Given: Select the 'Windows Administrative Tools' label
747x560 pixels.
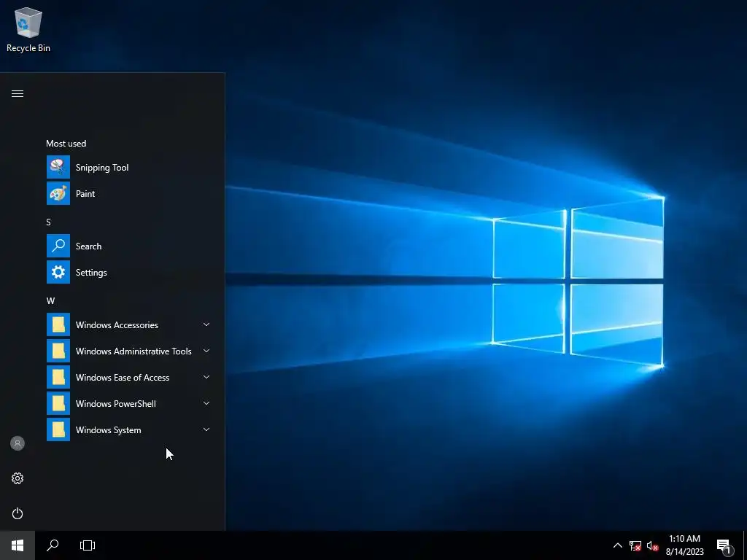Looking at the screenshot, I should [133, 351].
